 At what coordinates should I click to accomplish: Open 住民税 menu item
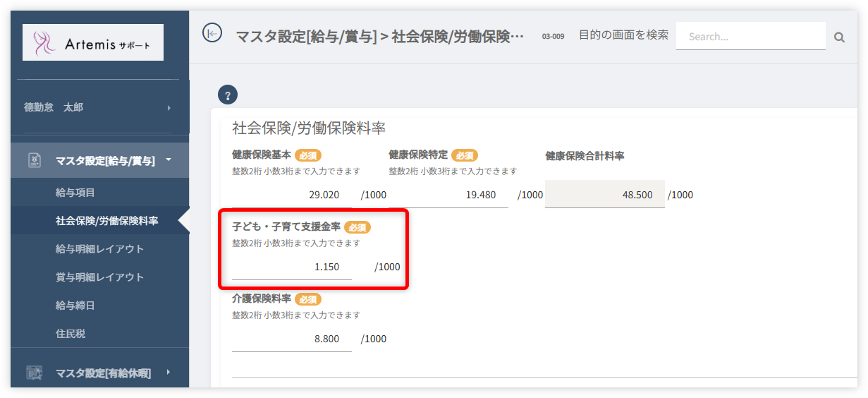pos(71,333)
